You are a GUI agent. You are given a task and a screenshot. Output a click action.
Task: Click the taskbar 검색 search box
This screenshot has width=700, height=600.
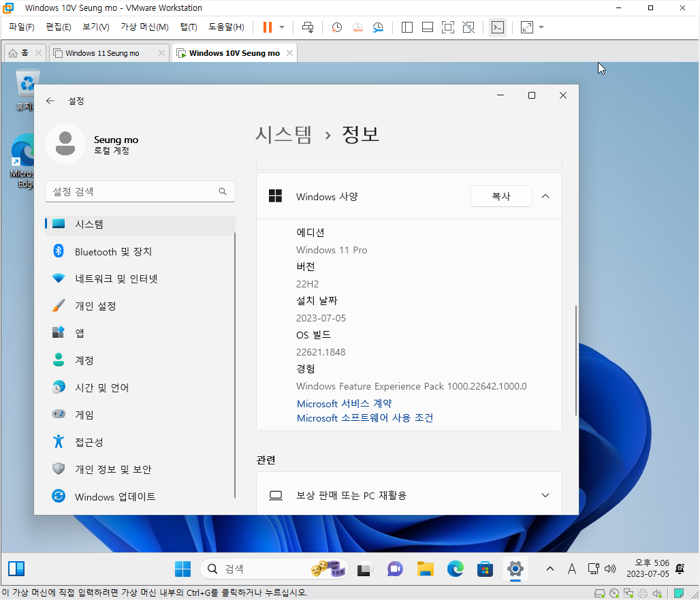pyautogui.click(x=274, y=569)
